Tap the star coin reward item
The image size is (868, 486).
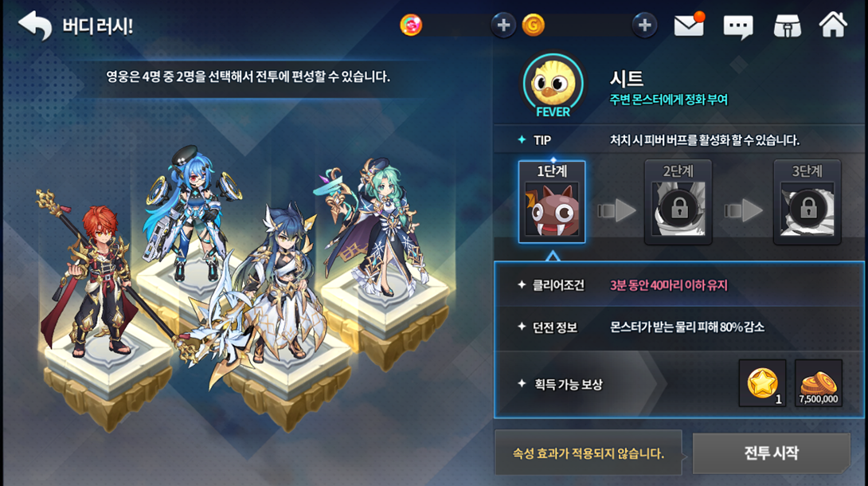tap(763, 383)
